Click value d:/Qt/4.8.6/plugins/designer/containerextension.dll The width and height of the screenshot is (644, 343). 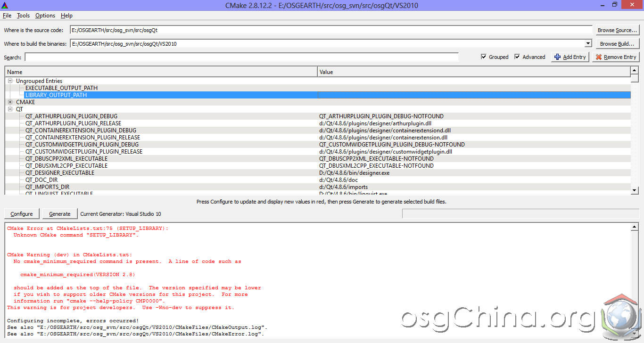383,138
